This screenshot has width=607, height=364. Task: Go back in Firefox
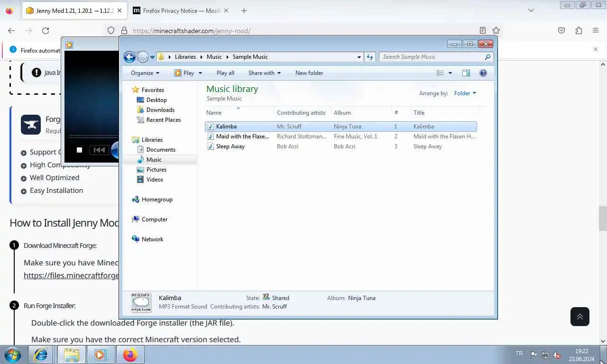pyautogui.click(x=11, y=31)
